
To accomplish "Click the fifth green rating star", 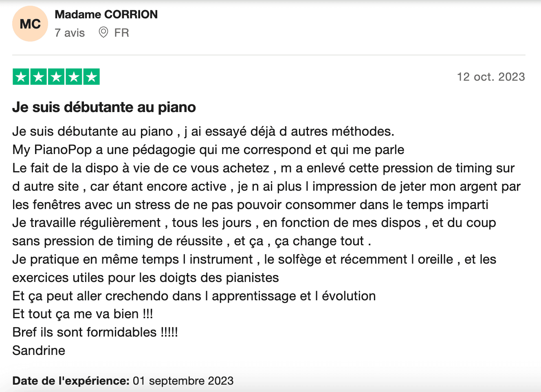I will click(x=91, y=77).
